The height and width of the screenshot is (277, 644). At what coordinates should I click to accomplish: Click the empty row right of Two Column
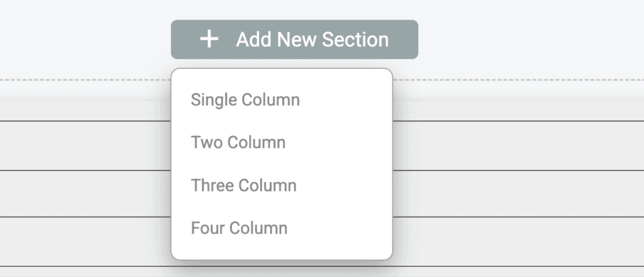(516, 145)
